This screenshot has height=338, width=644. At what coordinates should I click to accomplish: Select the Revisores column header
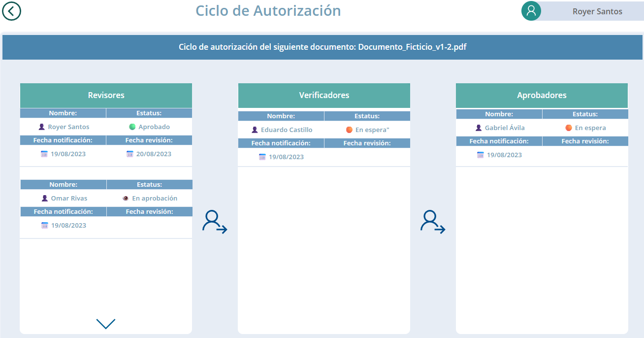(106, 95)
